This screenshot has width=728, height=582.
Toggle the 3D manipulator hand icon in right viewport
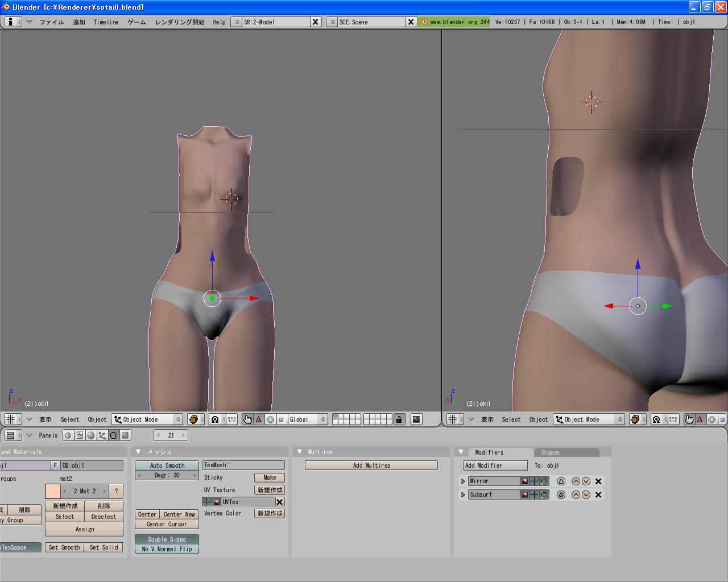click(x=689, y=419)
